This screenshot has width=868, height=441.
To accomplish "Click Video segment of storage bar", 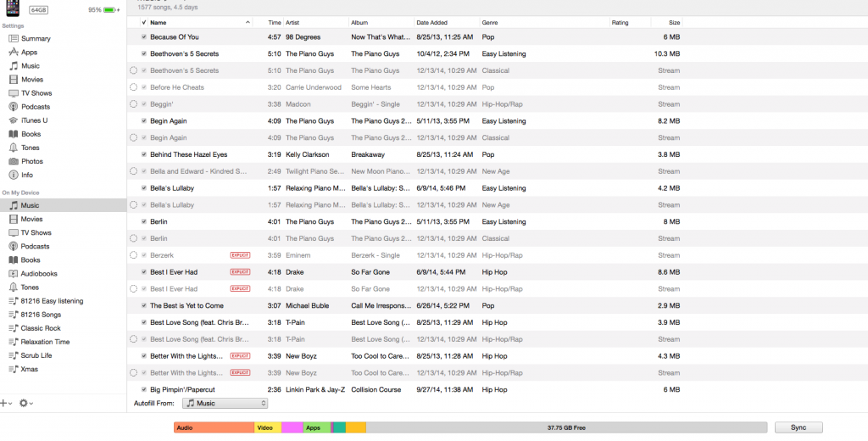I will tap(268, 427).
